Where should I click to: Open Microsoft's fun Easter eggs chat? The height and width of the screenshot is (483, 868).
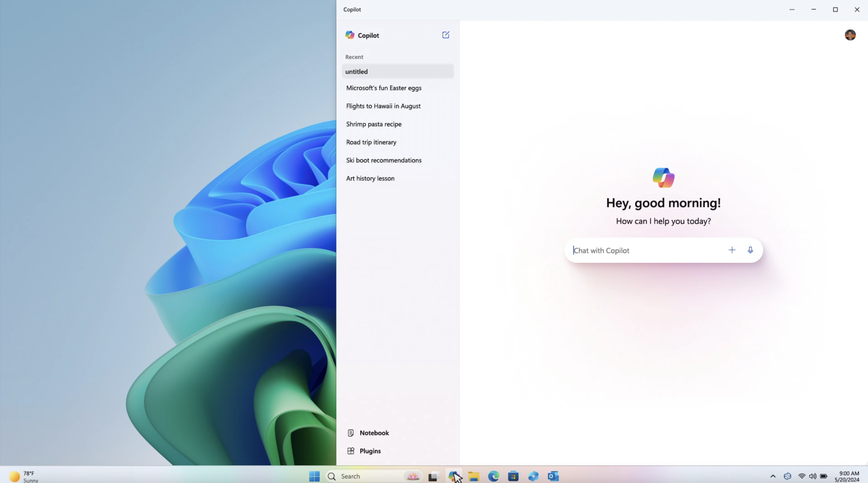(383, 88)
